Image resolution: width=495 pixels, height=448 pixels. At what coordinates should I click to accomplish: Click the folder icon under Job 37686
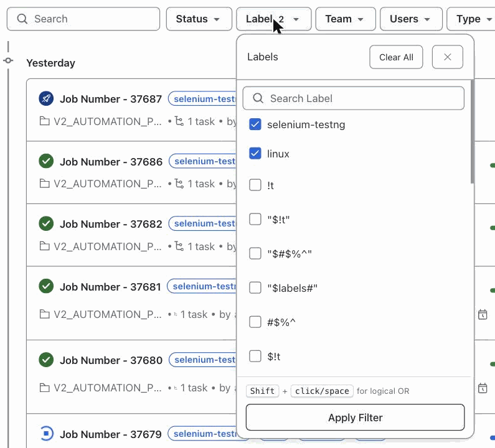tap(44, 184)
